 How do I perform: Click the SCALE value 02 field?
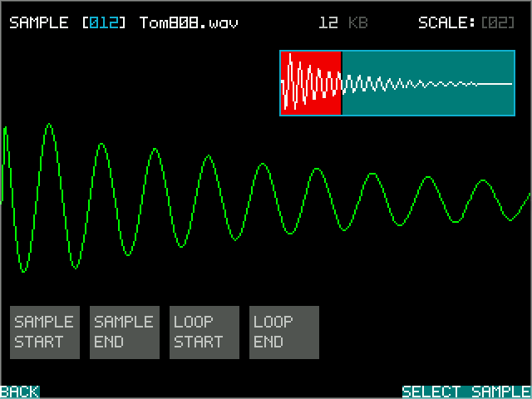(498, 22)
